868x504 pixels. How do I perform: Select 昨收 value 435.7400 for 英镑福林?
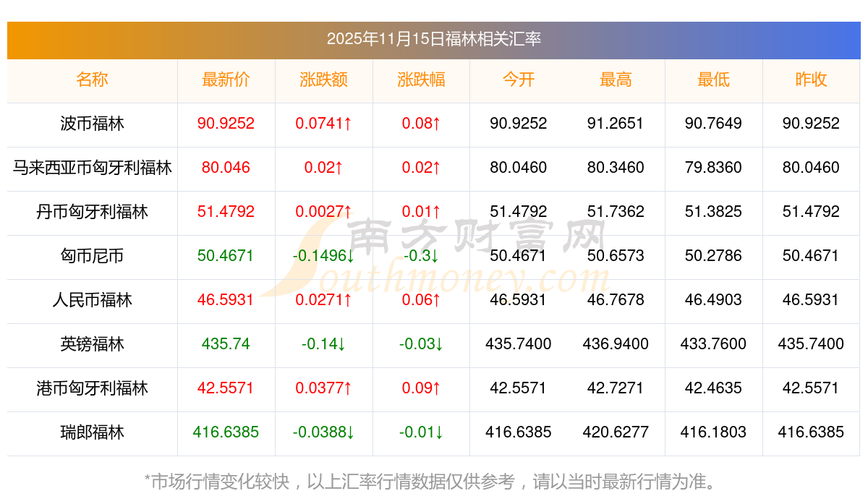811,344
